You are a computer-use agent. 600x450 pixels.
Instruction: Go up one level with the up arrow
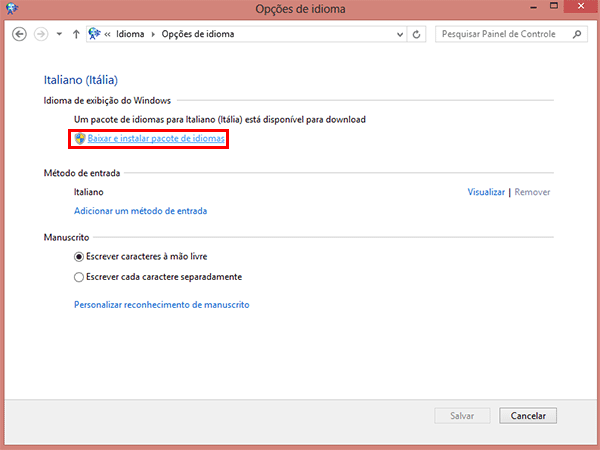(x=76, y=34)
